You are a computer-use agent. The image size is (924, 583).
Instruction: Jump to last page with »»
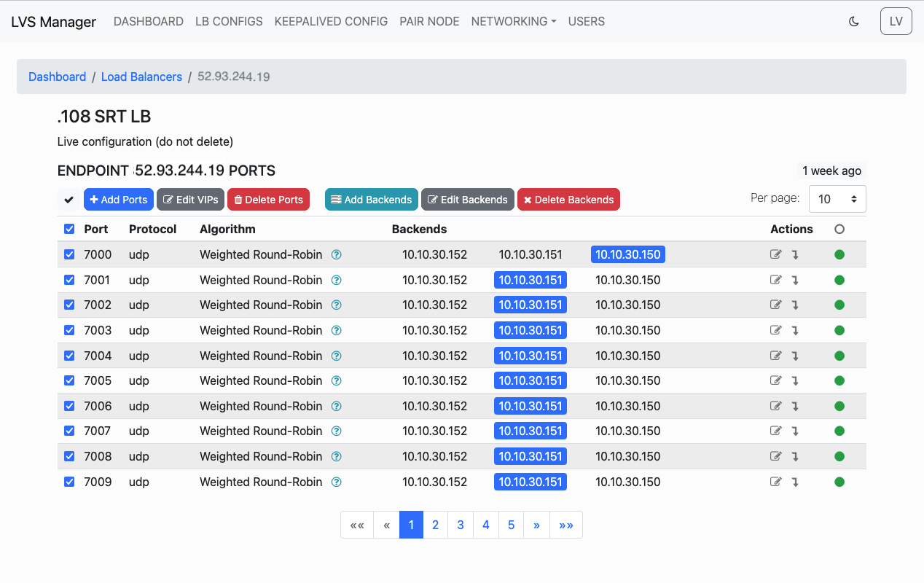click(566, 525)
